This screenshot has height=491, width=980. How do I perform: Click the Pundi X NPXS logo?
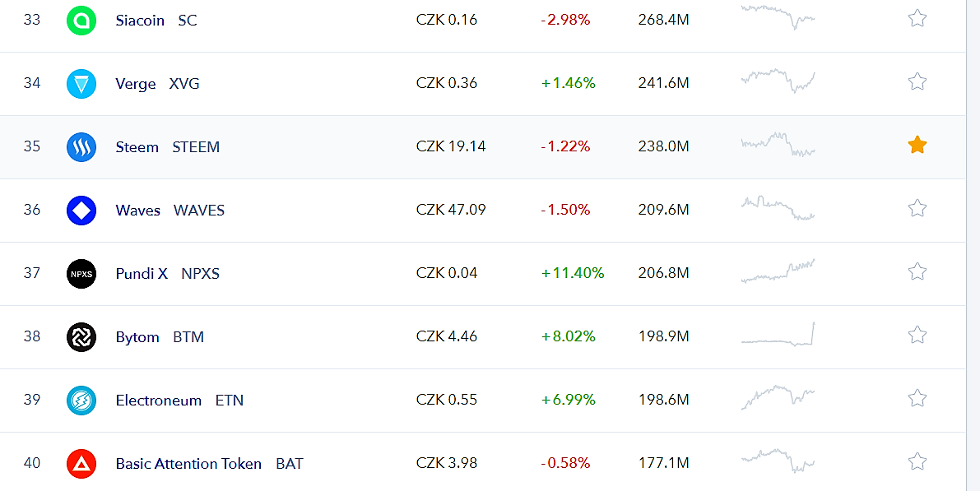click(81, 273)
